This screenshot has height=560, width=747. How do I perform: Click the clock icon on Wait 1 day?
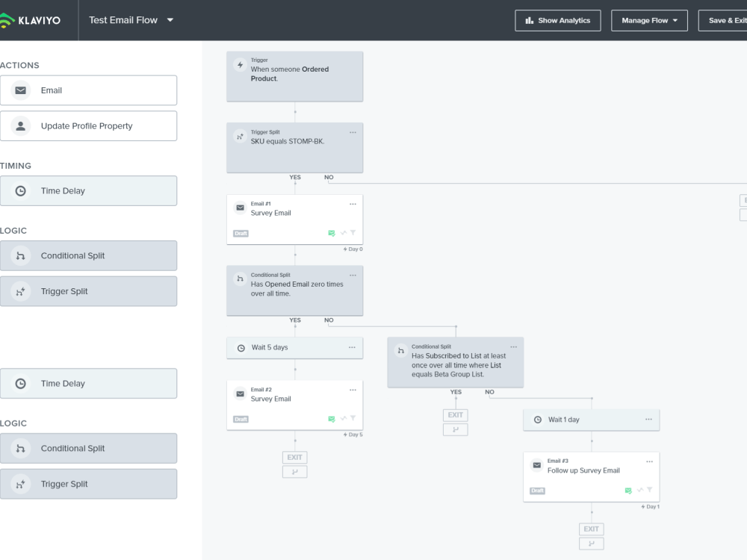pyautogui.click(x=537, y=420)
